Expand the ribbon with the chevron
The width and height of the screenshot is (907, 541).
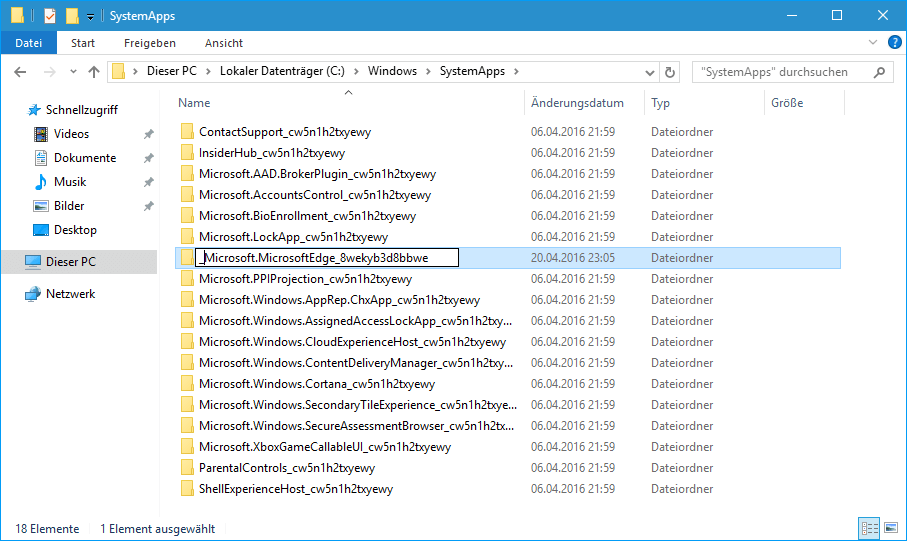point(873,42)
